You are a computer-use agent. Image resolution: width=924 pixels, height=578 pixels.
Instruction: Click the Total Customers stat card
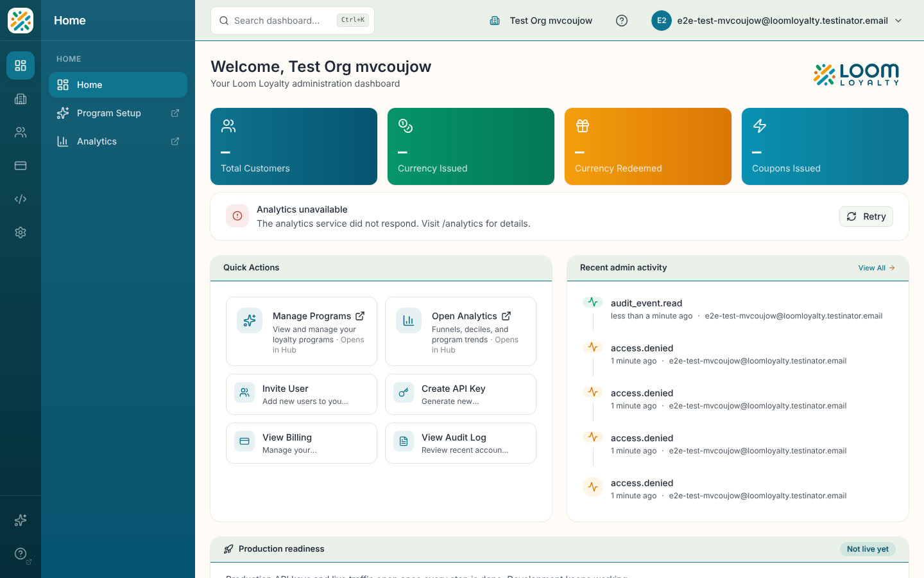[x=294, y=146]
